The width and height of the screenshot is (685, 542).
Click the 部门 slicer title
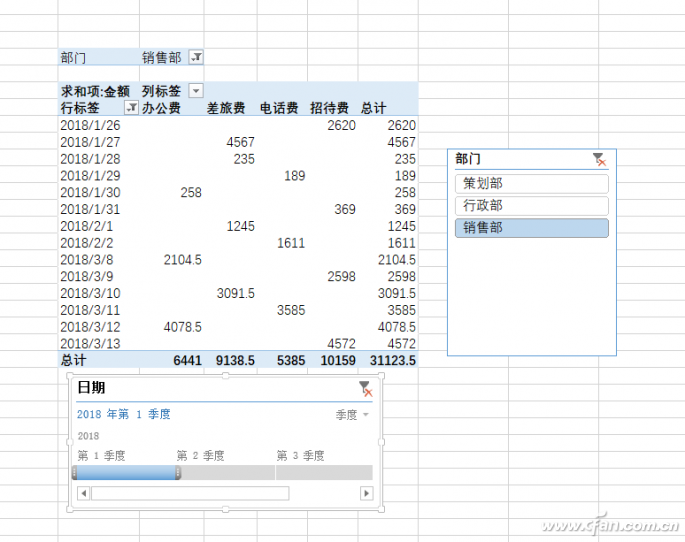click(468, 159)
